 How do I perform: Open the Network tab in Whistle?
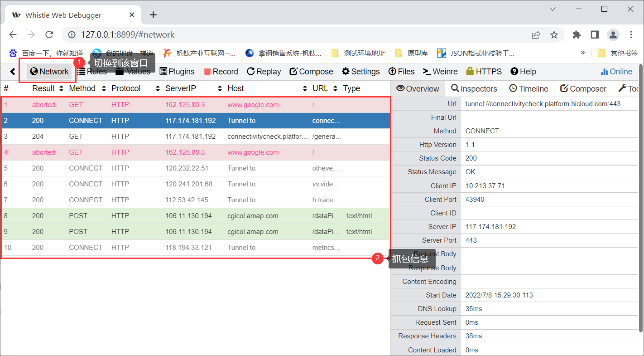pos(49,72)
